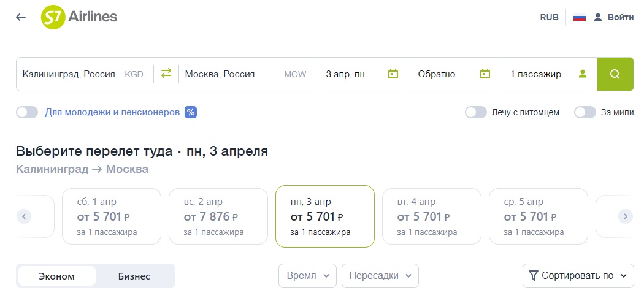The image size is (644, 293).
Task: Enable Для молодежи и пенсионеров toggle
Action: tap(27, 112)
